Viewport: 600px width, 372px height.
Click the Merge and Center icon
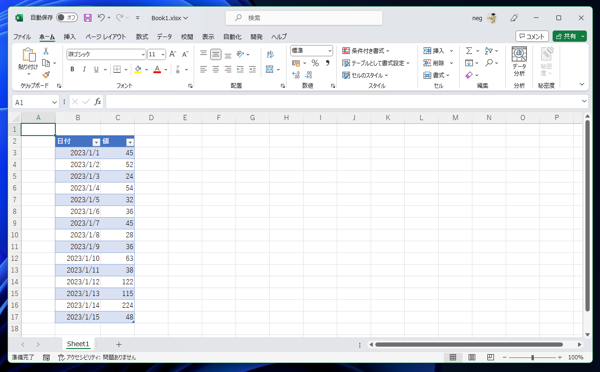click(x=270, y=69)
